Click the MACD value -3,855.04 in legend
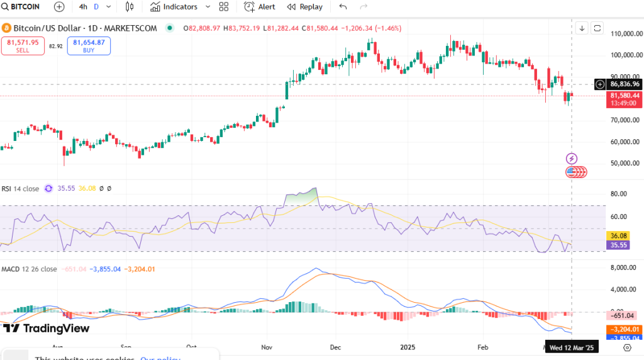 [106, 269]
